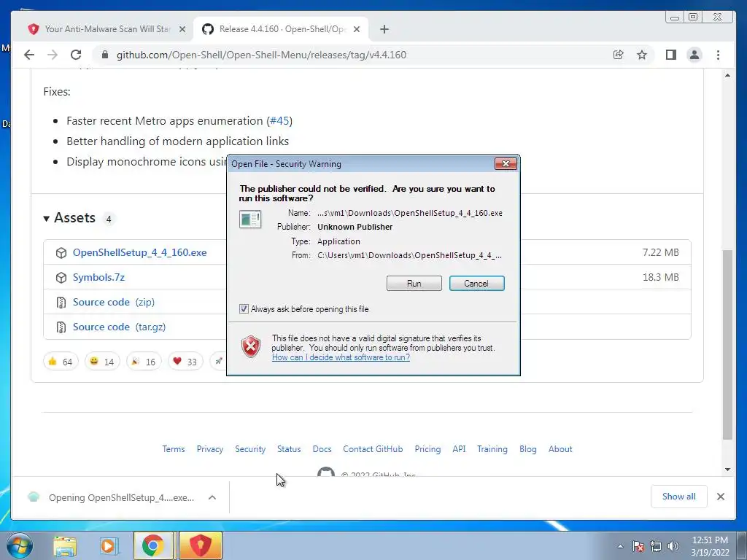Open the Chrome three-dot menu
The height and width of the screenshot is (560, 747).
click(718, 55)
